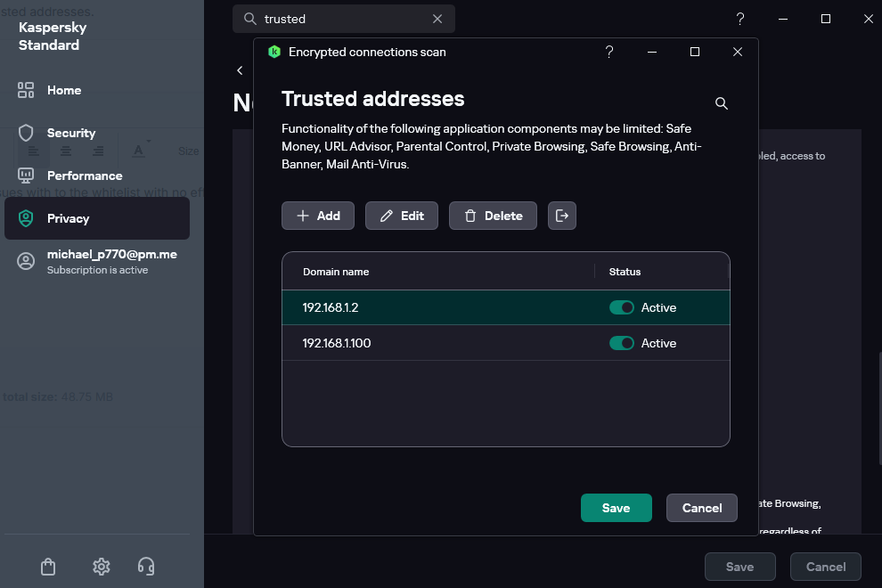This screenshot has height=588, width=882.
Task: Click the main window help question mark
Action: 739,19
